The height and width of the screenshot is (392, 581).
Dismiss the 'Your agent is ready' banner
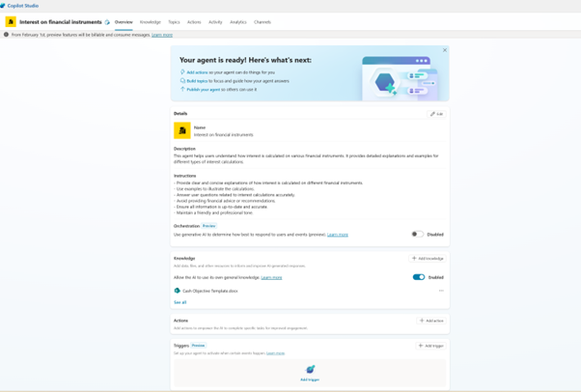coord(445,50)
